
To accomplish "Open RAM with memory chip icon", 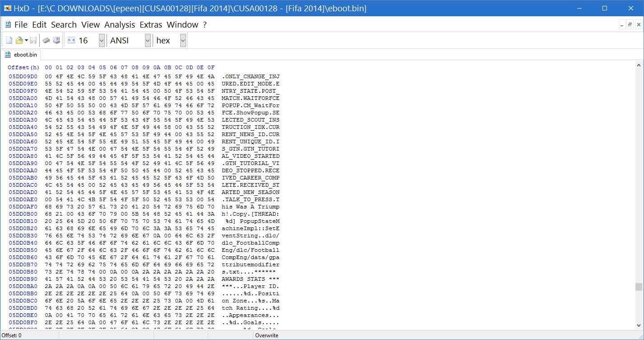I will pyautogui.click(x=47, y=41).
